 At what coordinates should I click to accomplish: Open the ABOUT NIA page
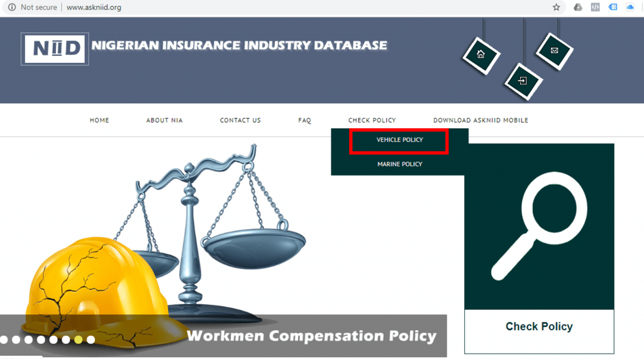(164, 120)
